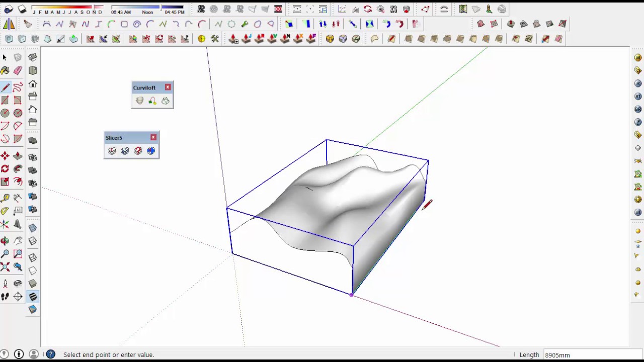The image size is (644, 362).
Task: Activate the Freehand drawing tool
Action: [x=18, y=87]
